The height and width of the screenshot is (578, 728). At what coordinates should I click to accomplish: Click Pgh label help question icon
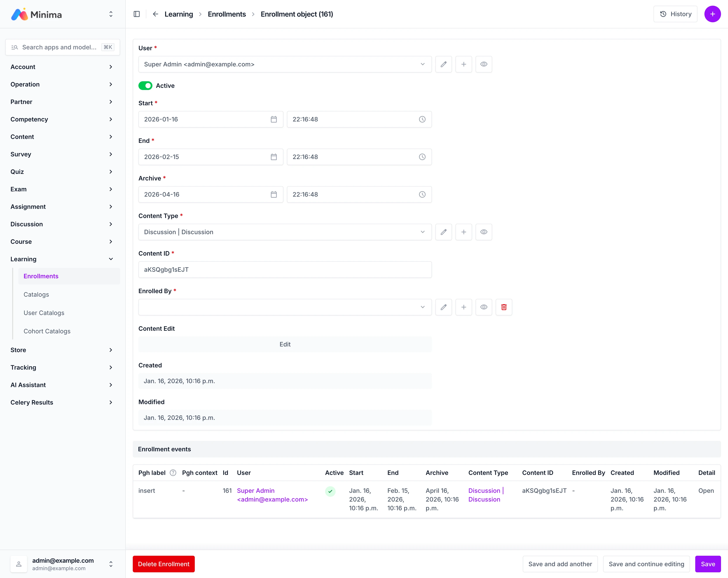point(173,473)
